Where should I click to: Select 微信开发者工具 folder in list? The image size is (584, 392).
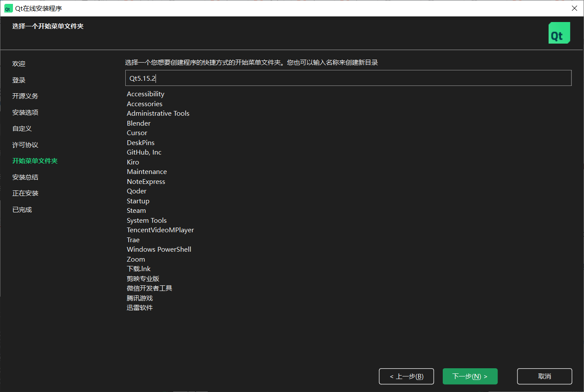click(x=149, y=288)
